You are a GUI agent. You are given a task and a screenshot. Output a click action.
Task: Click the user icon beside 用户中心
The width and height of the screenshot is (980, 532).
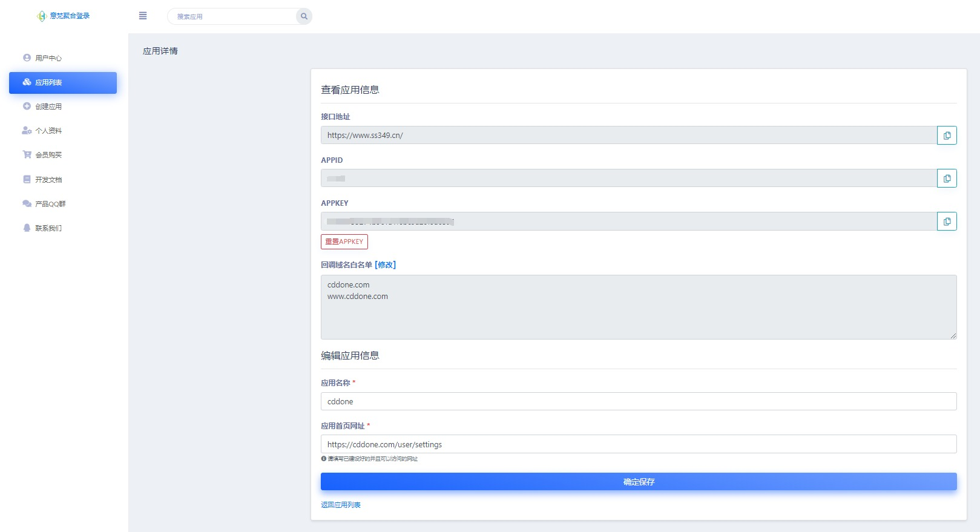click(27, 57)
